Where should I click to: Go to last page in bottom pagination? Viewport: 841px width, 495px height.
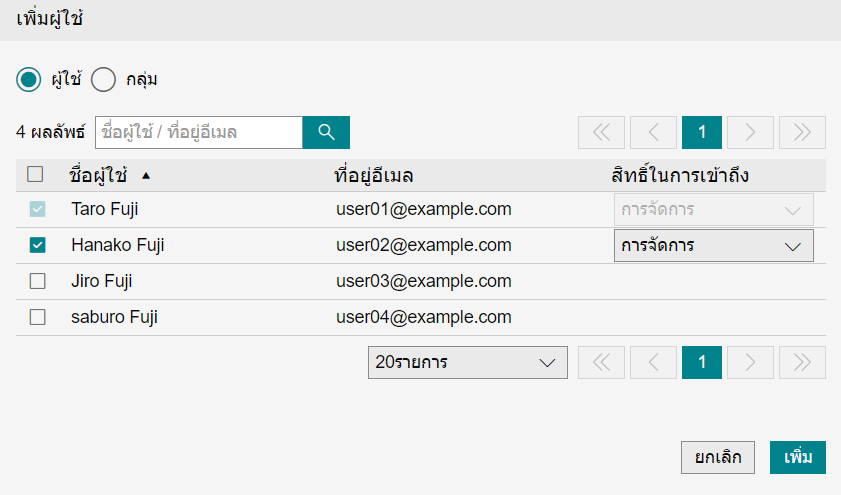(x=802, y=362)
